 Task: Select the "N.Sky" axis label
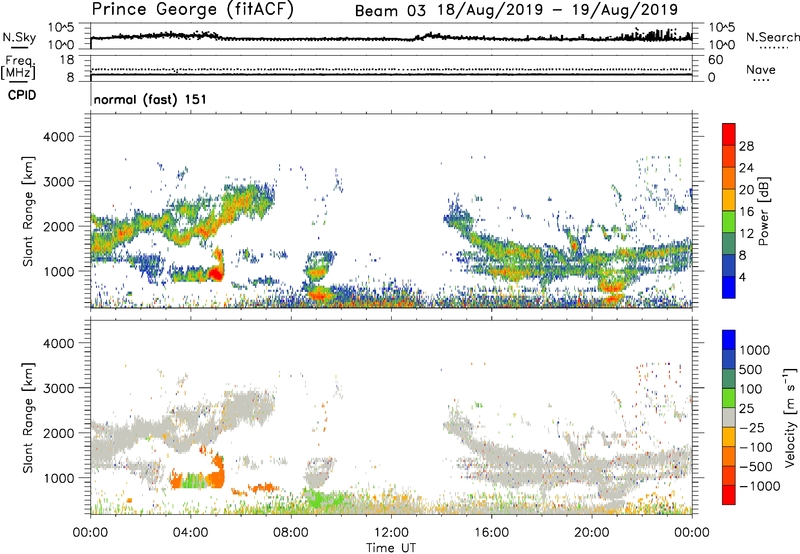(19, 37)
